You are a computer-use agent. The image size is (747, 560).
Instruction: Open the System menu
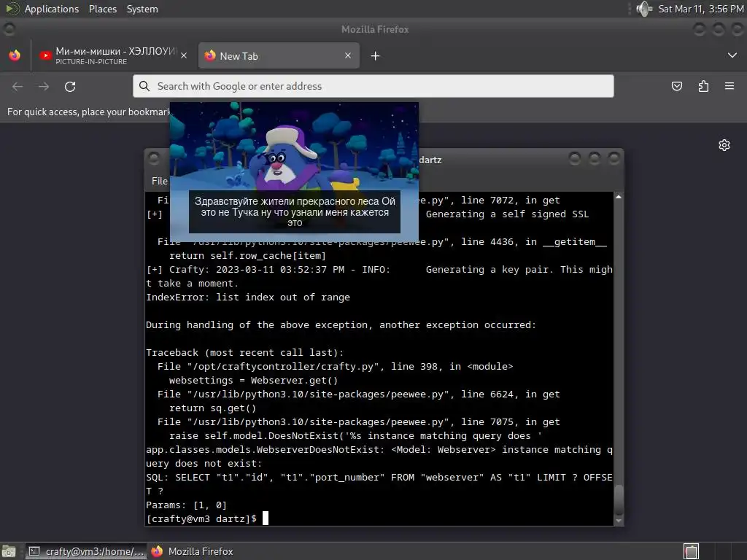click(142, 9)
